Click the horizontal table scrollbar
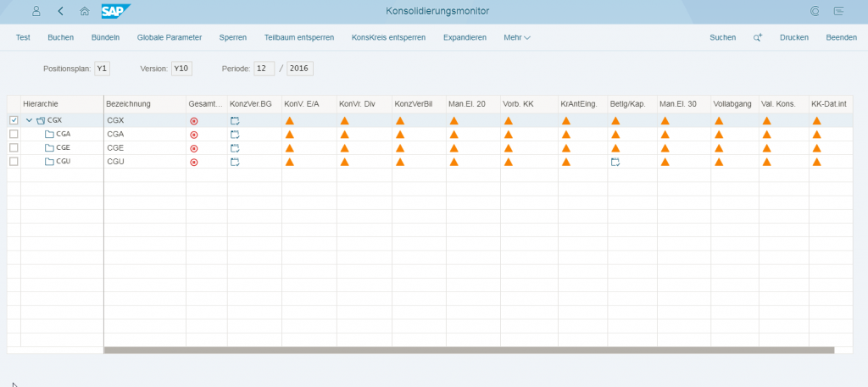The width and height of the screenshot is (868, 387). 468,350
